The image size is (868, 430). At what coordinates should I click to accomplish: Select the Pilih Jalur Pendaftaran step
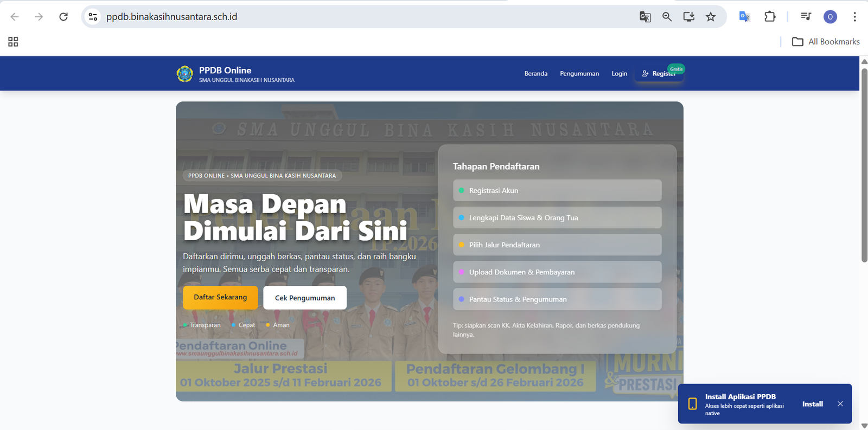tap(557, 245)
